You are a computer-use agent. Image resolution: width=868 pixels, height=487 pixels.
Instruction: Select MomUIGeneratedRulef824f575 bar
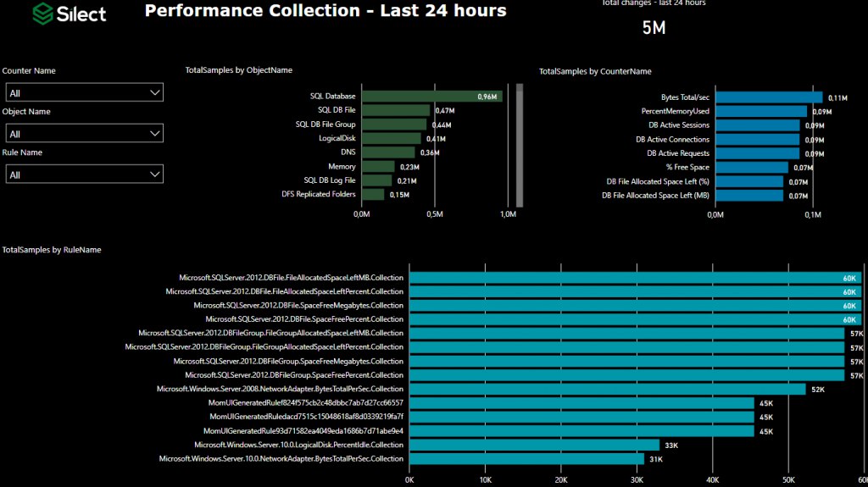[581, 403]
